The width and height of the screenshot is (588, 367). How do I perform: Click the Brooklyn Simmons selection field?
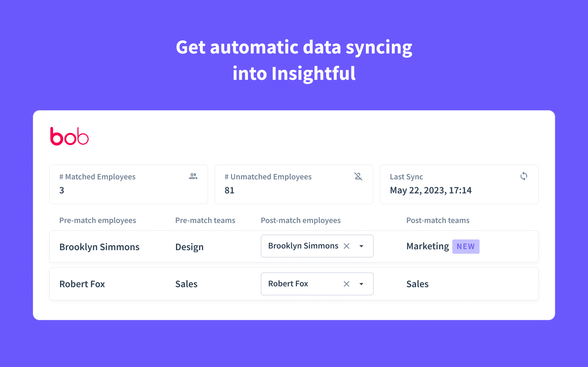coord(303,246)
